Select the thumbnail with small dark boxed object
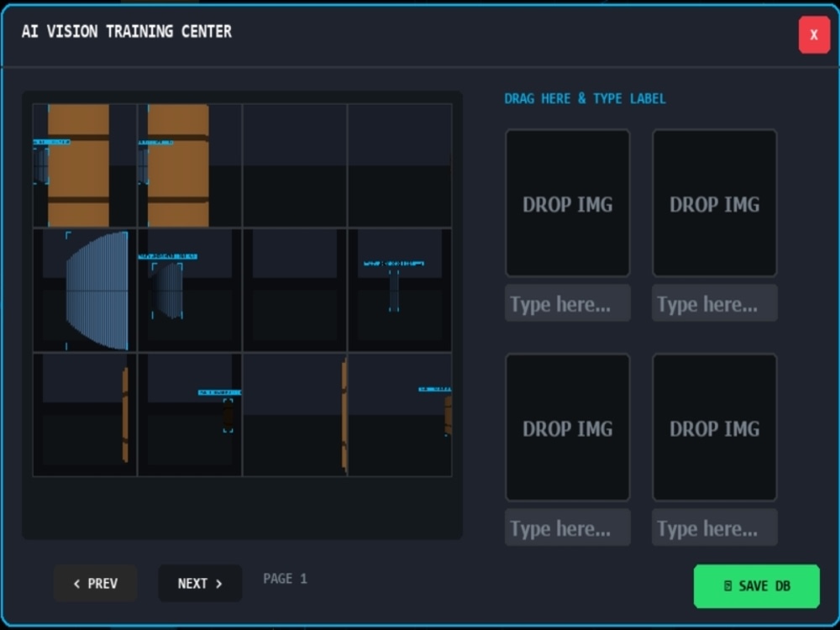The image size is (840, 630). [190, 415]
